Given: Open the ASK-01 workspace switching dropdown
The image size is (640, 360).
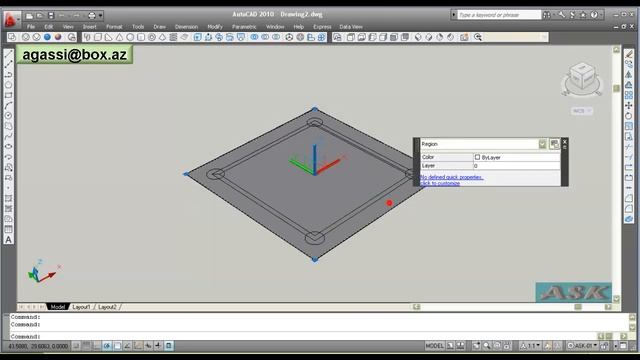Looking at the screenshot, I should pos(583,346).
